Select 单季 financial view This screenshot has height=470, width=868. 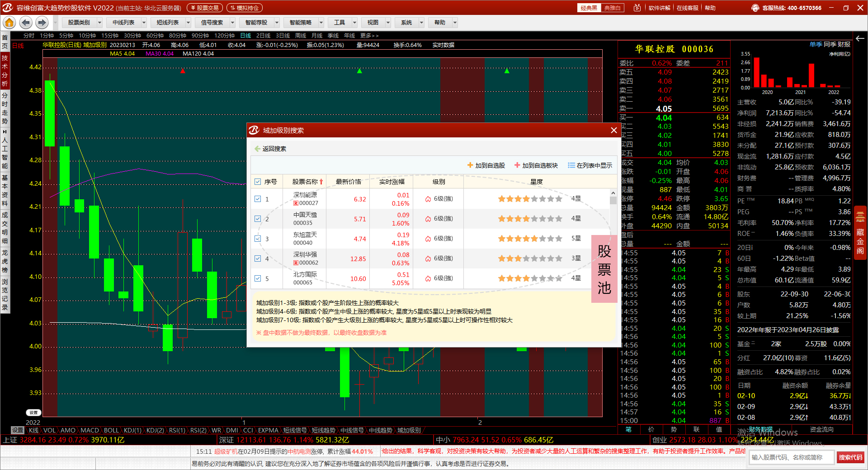(x=816, y=44)
